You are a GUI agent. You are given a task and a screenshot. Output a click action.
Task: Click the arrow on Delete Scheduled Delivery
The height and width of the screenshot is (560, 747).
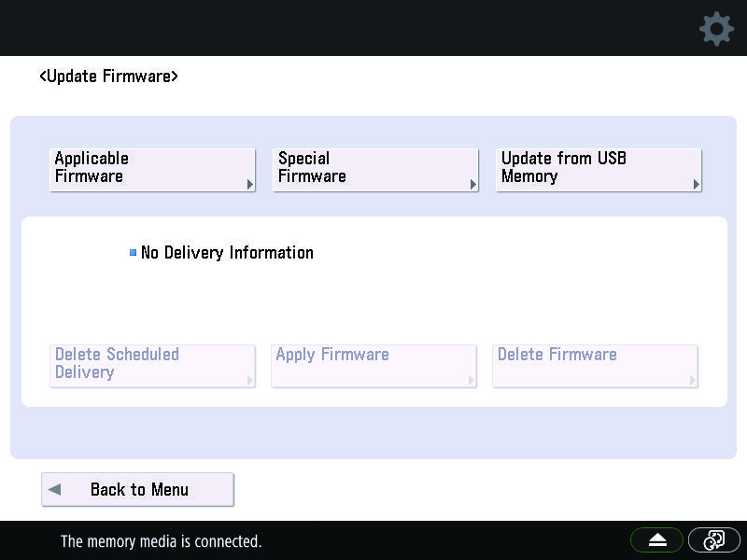pyautogui.click(x=250, y=380)
